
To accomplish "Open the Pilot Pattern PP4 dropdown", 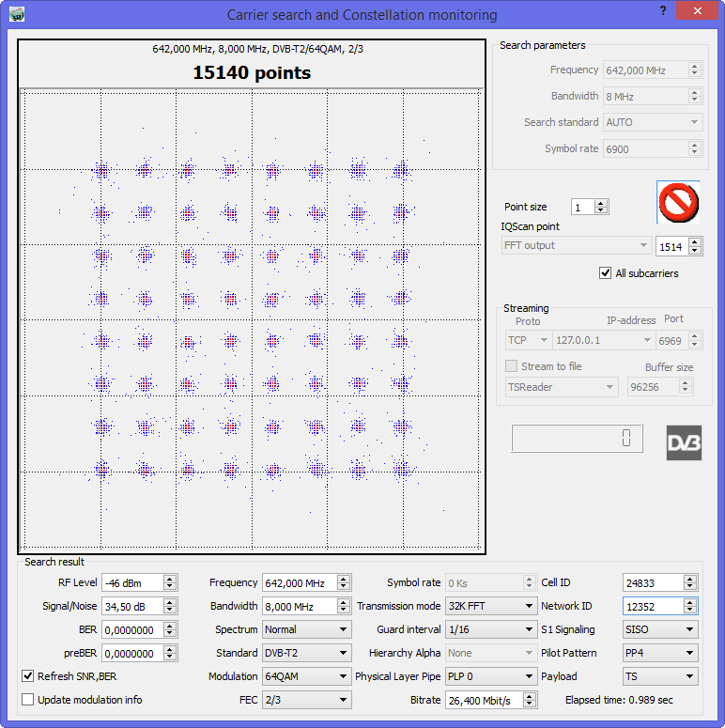I will pos(660,653).
